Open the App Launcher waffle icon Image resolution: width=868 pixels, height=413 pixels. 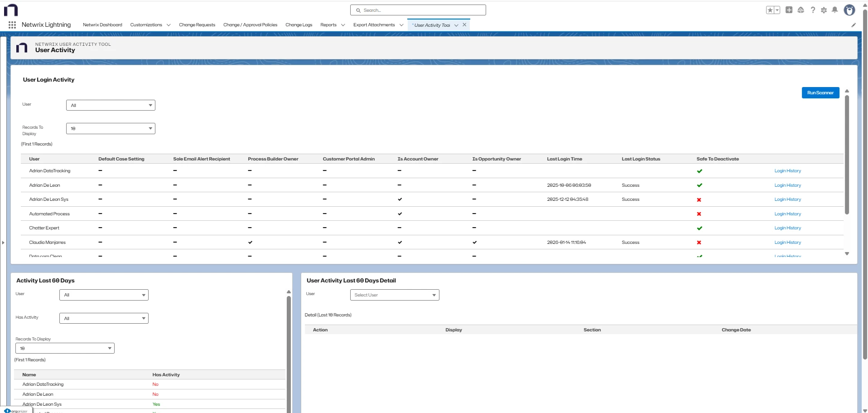click(x=12, y=25)
